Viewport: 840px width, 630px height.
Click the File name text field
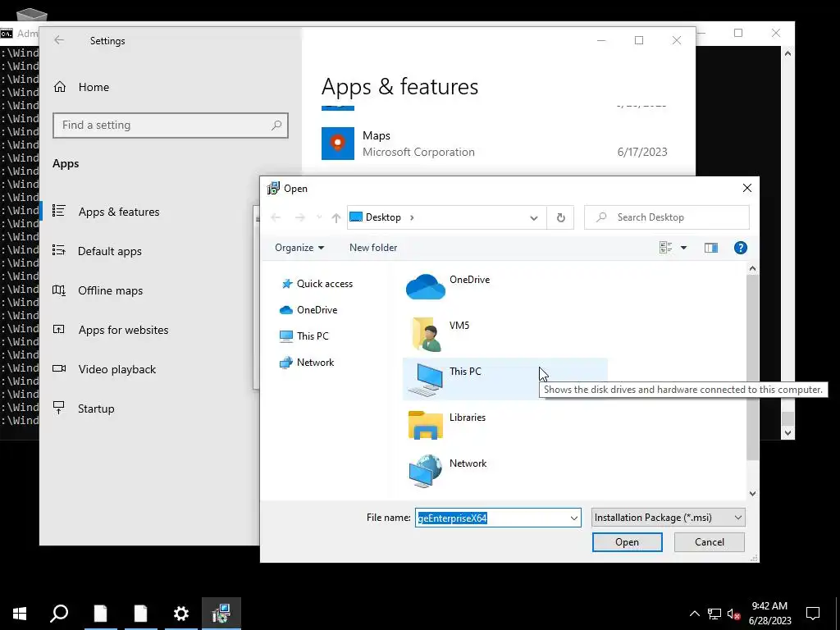pos(491,518)
